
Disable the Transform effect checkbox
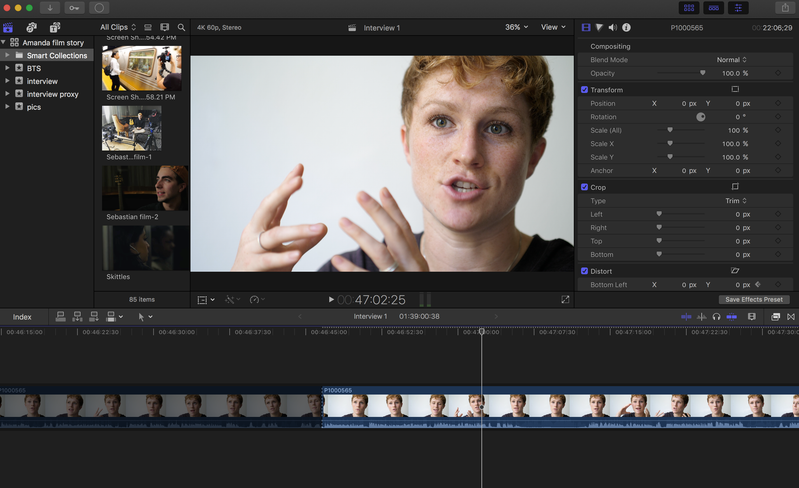[585, 90]
